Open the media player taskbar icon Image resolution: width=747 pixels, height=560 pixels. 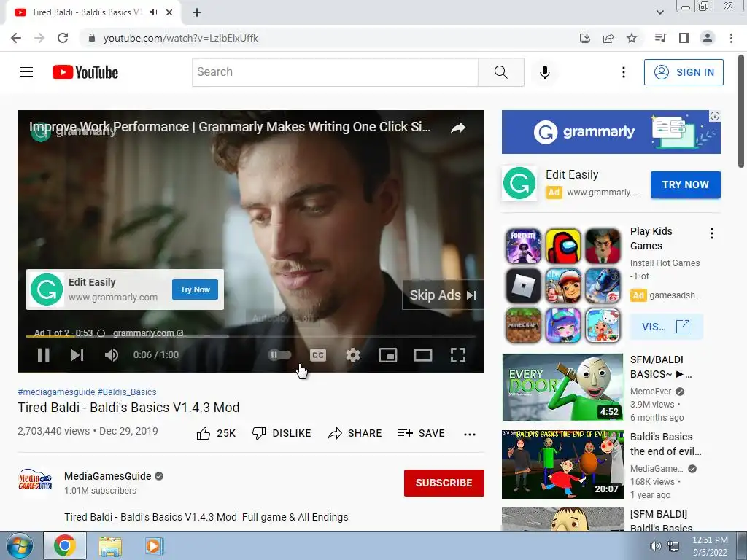(x=153, y=545)
